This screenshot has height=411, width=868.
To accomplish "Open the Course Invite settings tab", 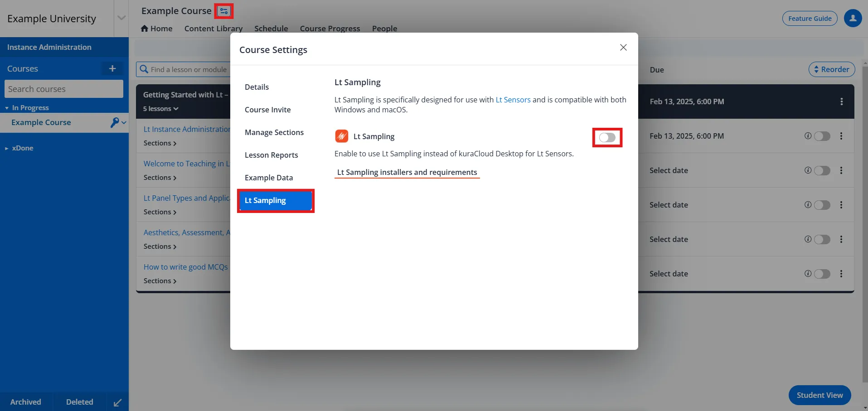I will (267, 110).
